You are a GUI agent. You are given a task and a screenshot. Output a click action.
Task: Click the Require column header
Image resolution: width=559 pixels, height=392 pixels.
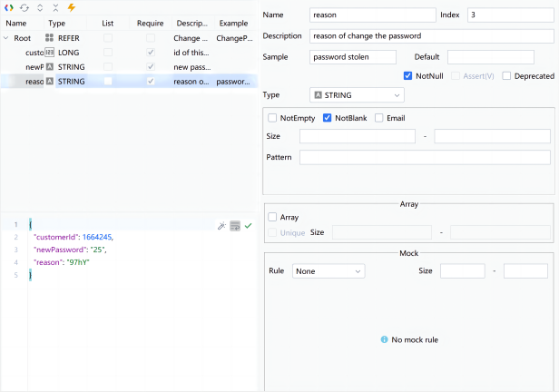pyautogui.click(x=150, y=23)
